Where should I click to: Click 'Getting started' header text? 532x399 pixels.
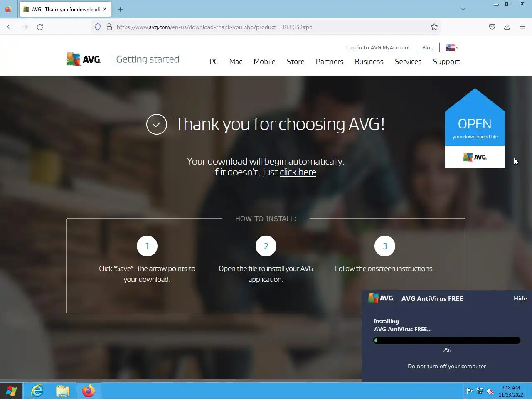coord(148,59)
